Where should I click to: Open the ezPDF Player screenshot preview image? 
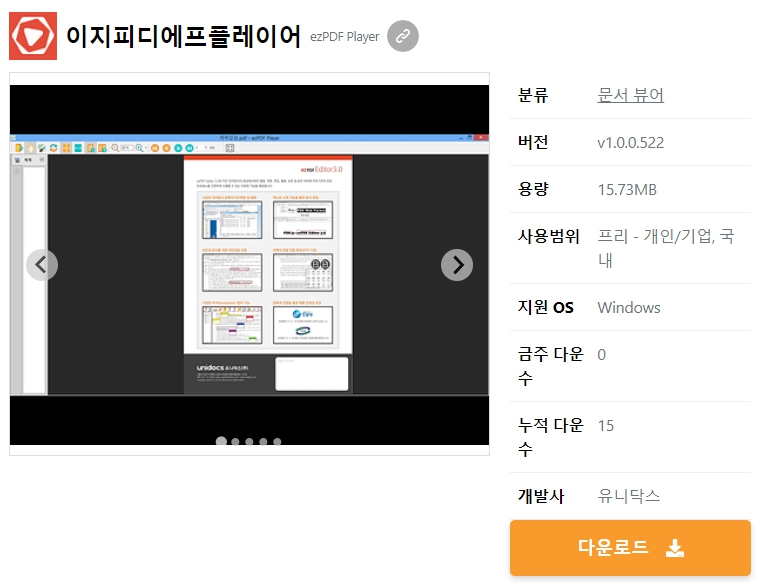249,265
